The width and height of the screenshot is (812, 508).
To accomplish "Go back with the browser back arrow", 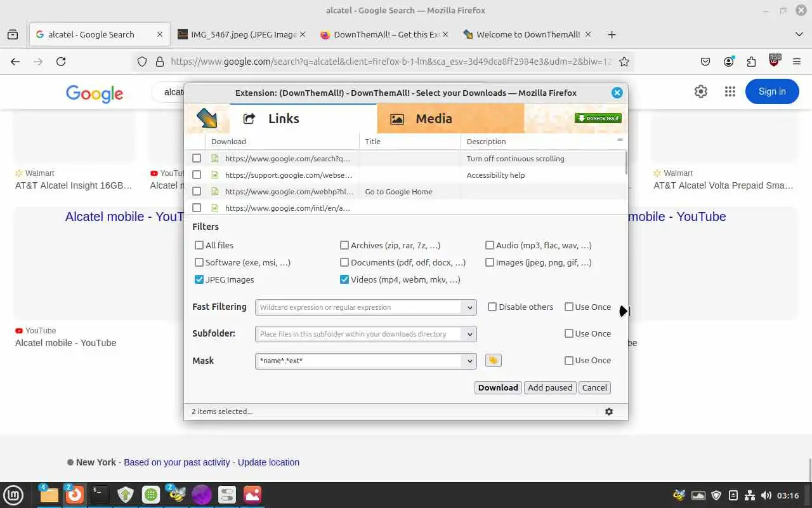I will click(x=15, y=62).
